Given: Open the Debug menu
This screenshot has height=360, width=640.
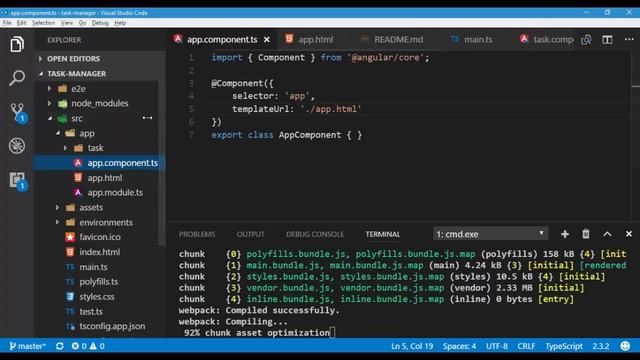Looking at the screenshot, I should 100,23.
